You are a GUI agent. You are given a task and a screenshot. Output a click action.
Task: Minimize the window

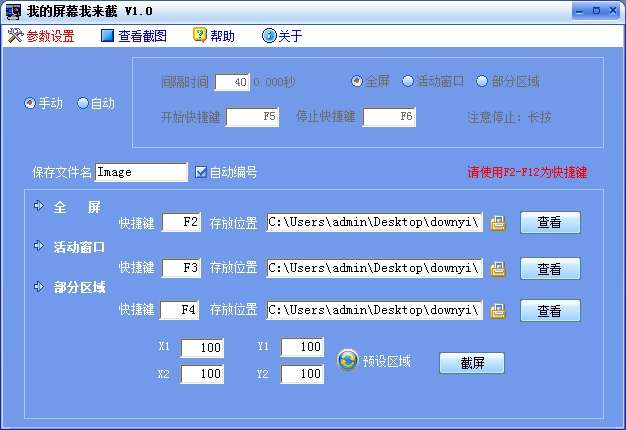tap(580, 11)
